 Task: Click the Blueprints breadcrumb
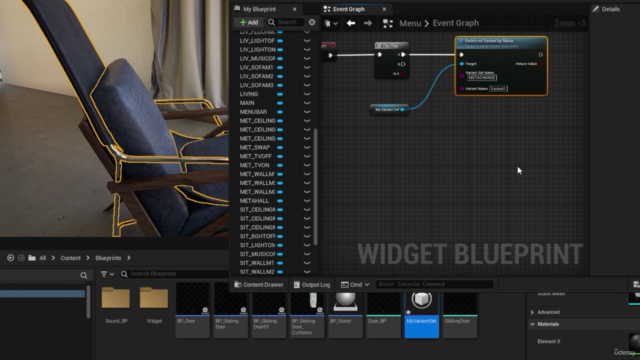pos(108,258)
